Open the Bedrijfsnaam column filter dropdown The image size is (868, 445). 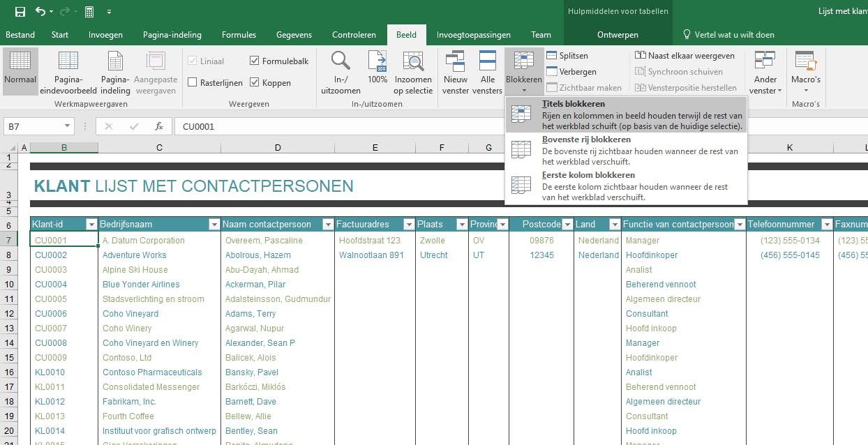click(214, 225)
